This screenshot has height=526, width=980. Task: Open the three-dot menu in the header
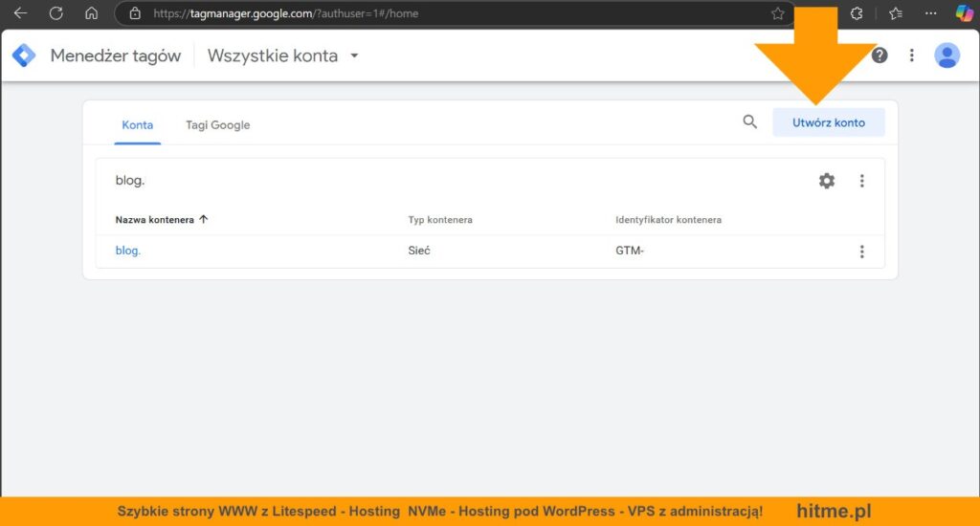pyautogui.click(x=912, y=55)
